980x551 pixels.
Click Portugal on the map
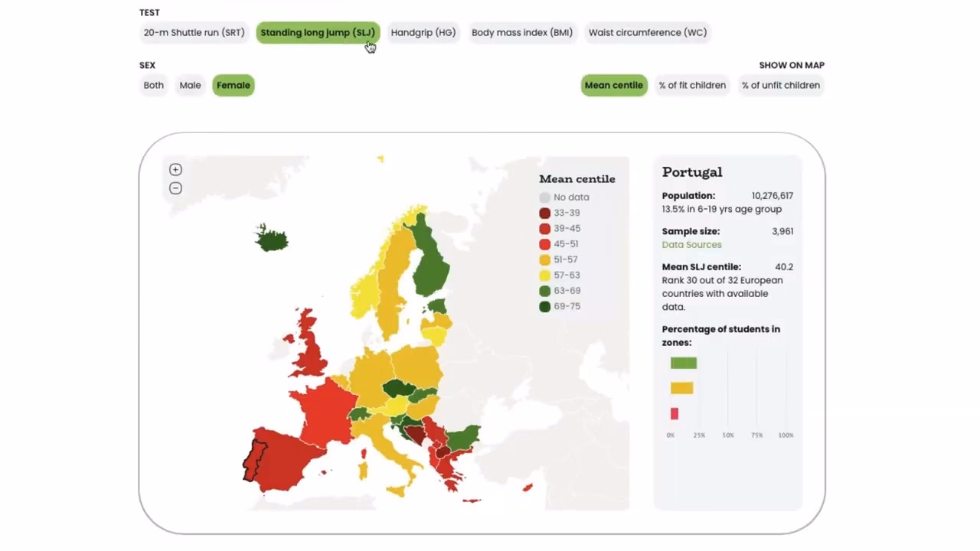(254, 459)
